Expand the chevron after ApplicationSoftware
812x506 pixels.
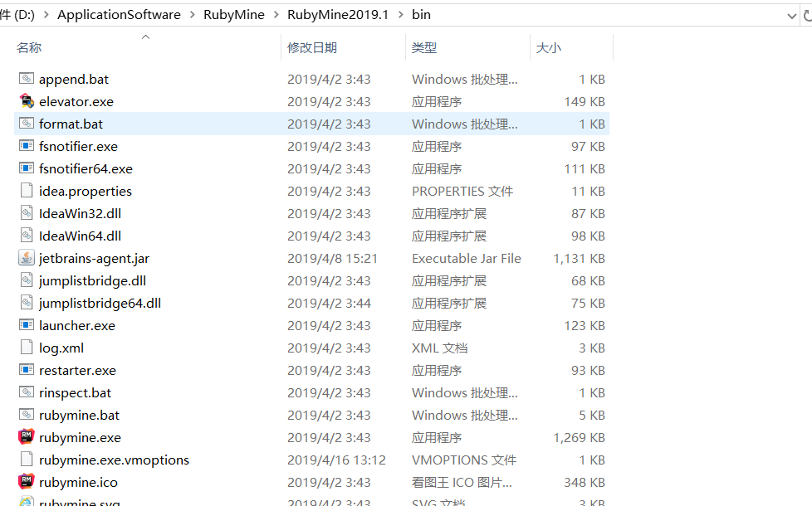click(192, 15)
